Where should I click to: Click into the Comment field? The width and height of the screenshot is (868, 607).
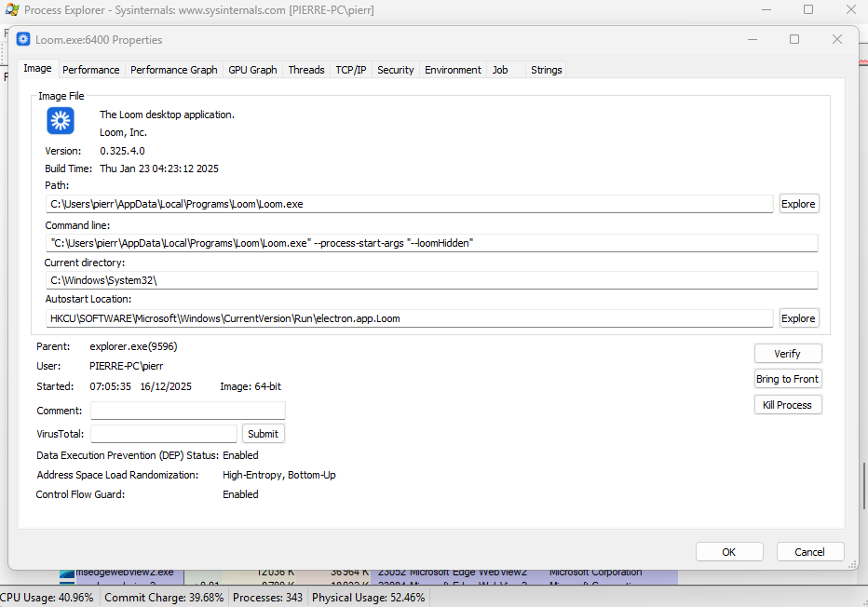click(x=187, y=411)
